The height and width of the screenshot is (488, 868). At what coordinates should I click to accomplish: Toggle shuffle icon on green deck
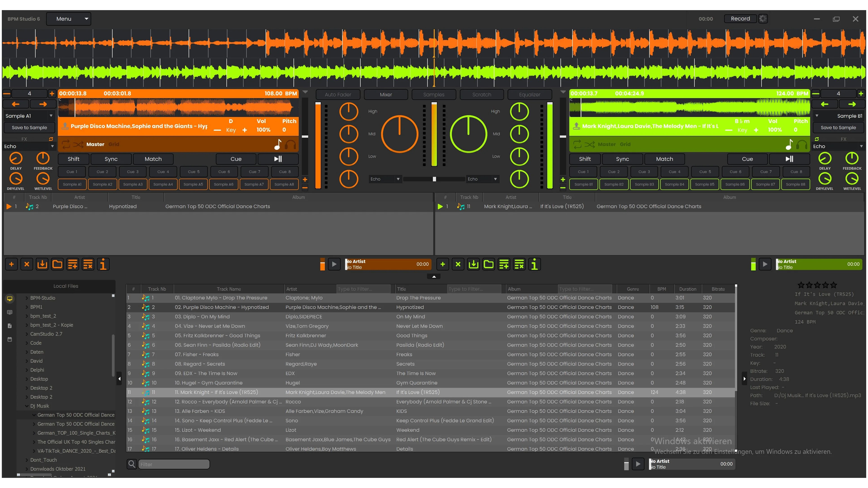tap(589, 144)
